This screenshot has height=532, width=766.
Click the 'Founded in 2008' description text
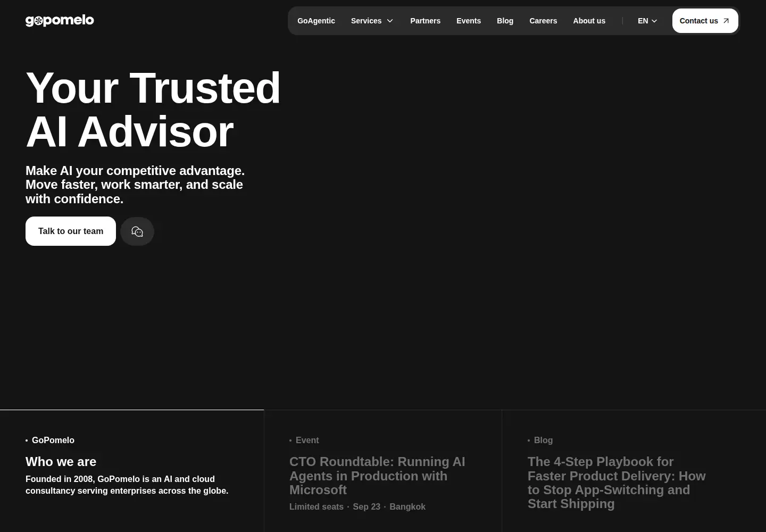click(127, 485)
